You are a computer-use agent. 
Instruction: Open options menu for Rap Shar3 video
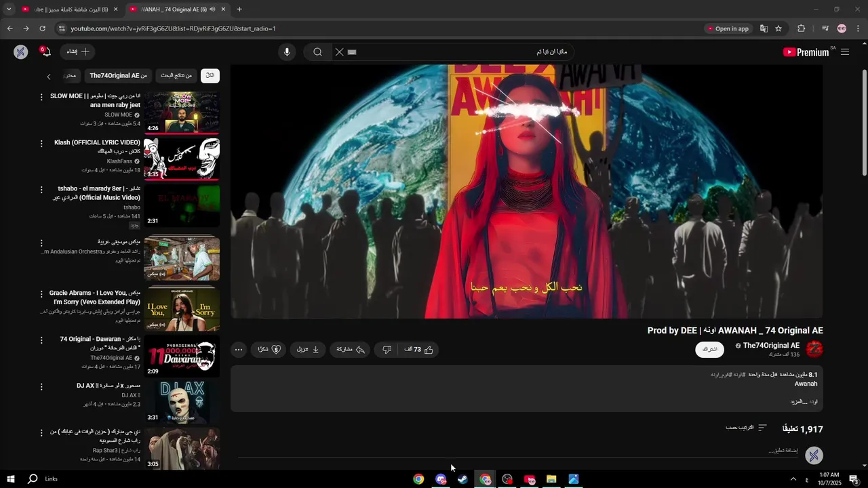pos(41,432)
